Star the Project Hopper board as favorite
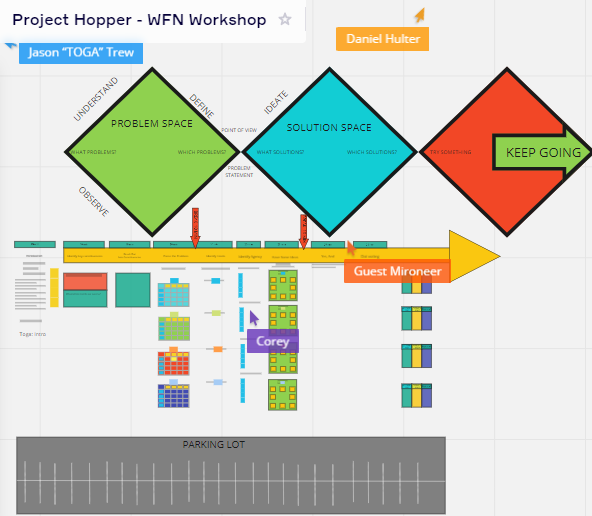Screen dimensions: 592x516 (285, 19)
